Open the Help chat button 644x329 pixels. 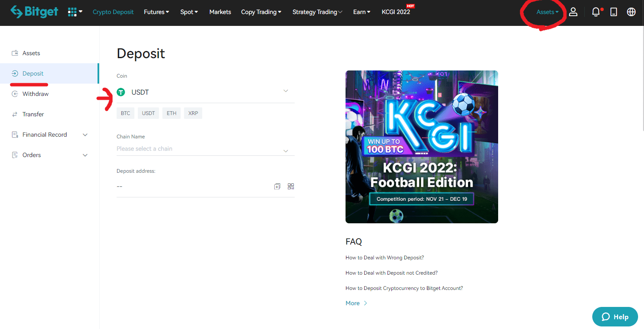615,317
